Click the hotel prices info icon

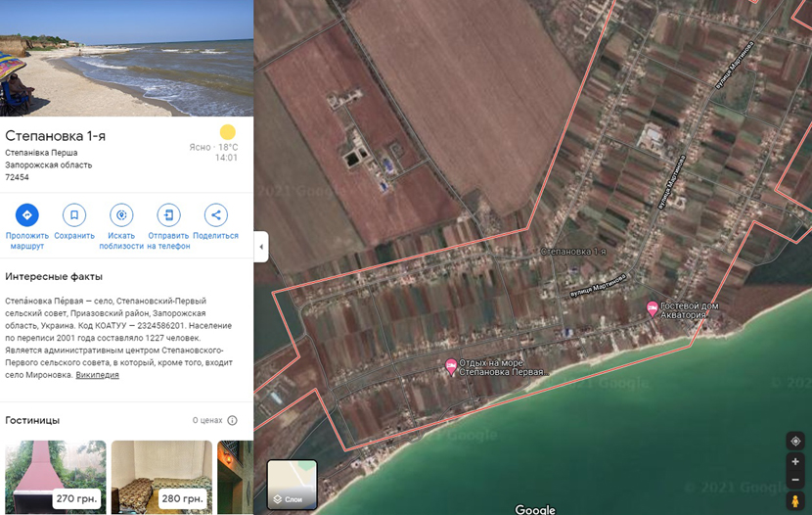(x=232, y=421)
